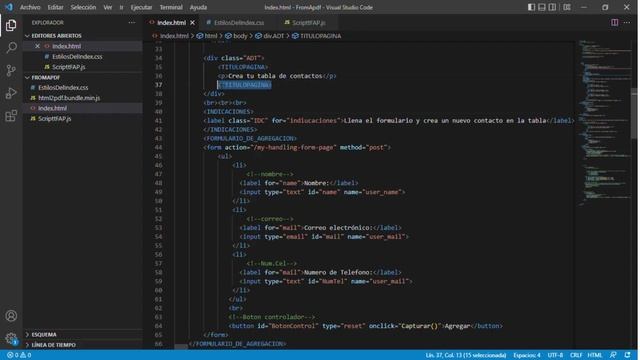This screenshot has height=360, width=640.
Task: Toggle primary sidebar layout icon
Action: point(531,7)
